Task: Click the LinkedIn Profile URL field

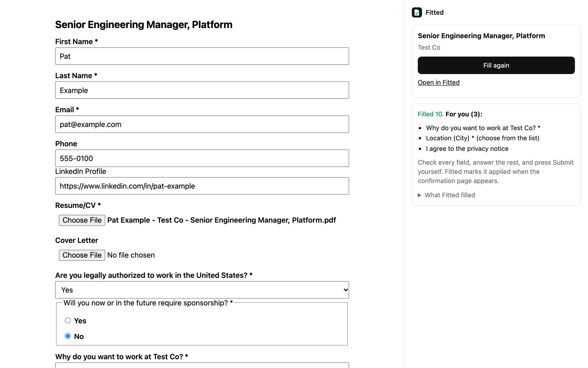Action: pos(202,186)
